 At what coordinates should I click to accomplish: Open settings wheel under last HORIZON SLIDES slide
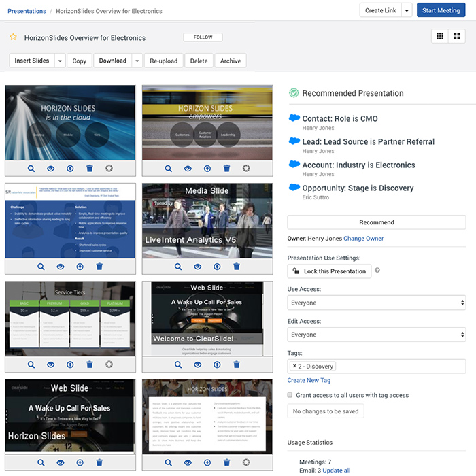click(246, 462)
